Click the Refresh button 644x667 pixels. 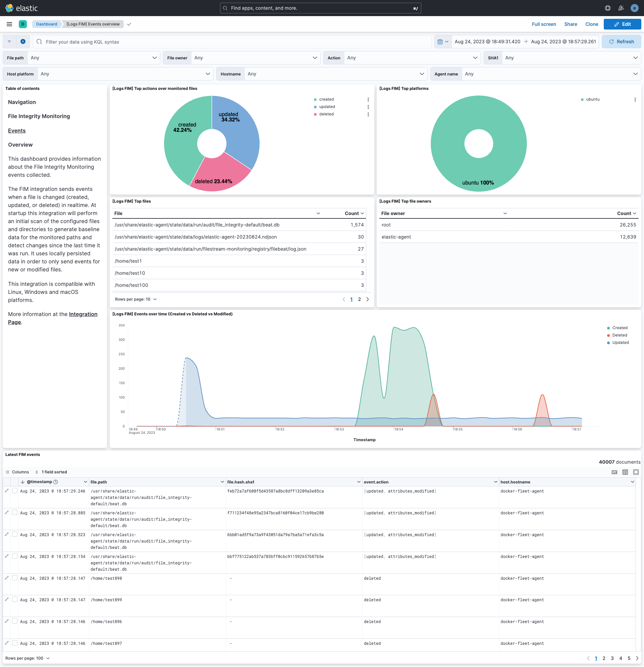tap(622, 42)
